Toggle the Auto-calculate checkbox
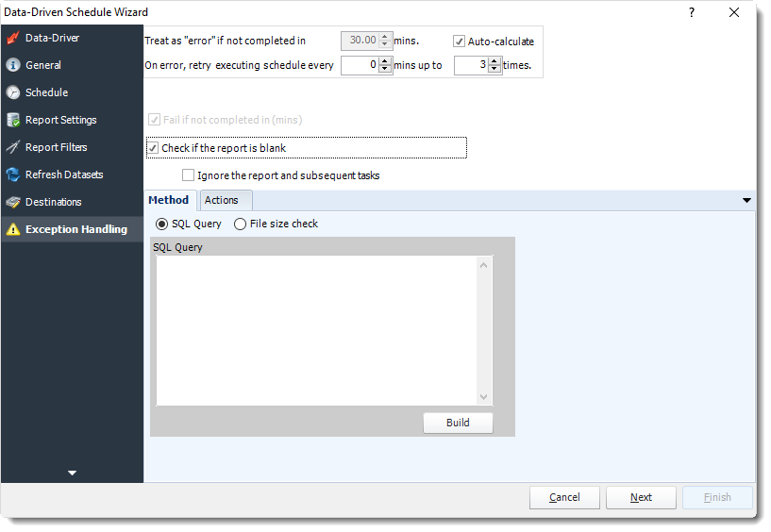The width and height of the screenshot is (771, 532). click(x=459, y=42)
